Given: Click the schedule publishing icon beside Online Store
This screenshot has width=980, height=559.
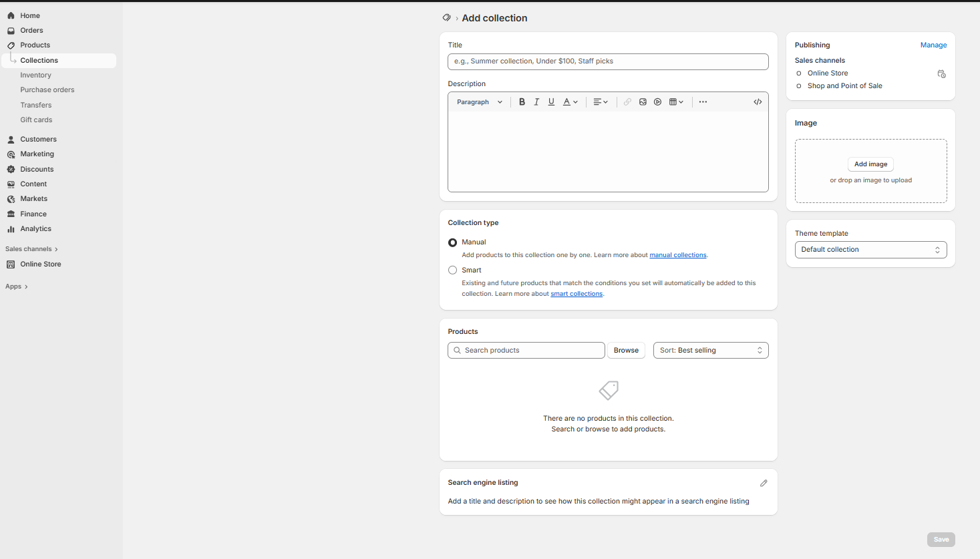Looking at the screenshot, I should click(x=941, y=74).
